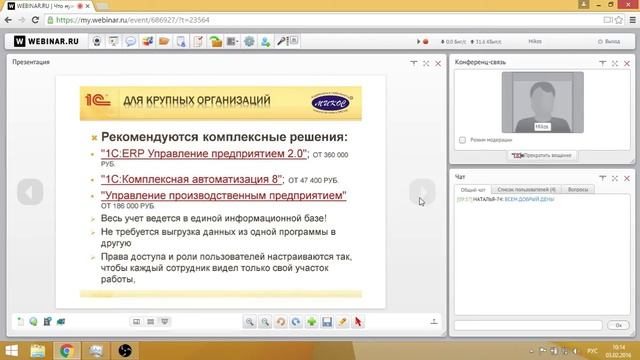Click the browser address bar
The width and height of the screenshot is (640, 360).
click(x=322, y=20)
